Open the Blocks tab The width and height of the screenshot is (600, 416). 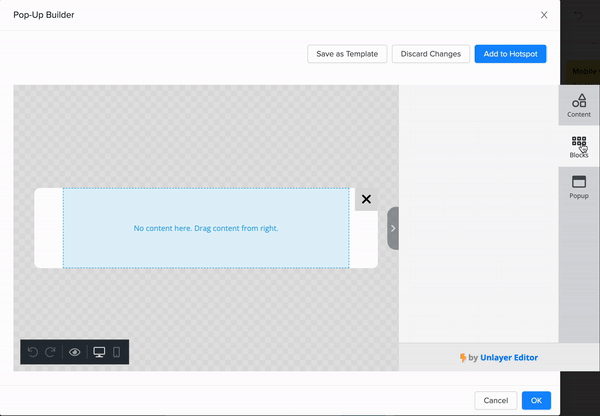pyautogui.click(x=579, y=147)
